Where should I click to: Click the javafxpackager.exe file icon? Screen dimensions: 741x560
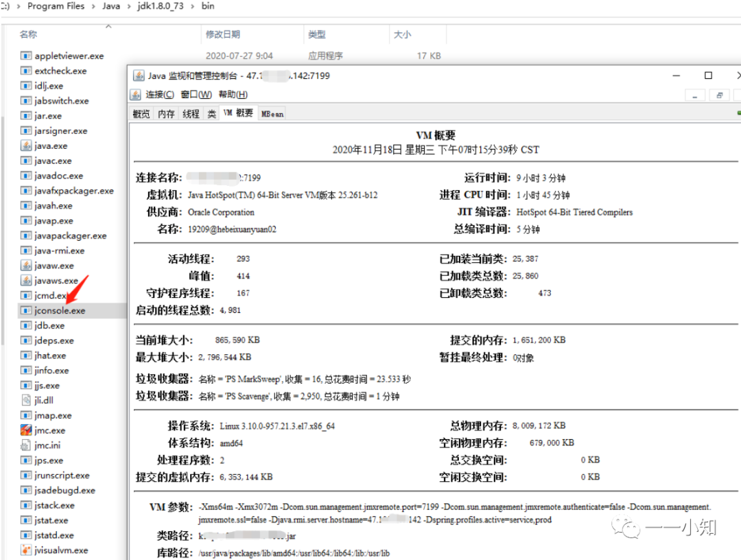[x=26, y=191]
